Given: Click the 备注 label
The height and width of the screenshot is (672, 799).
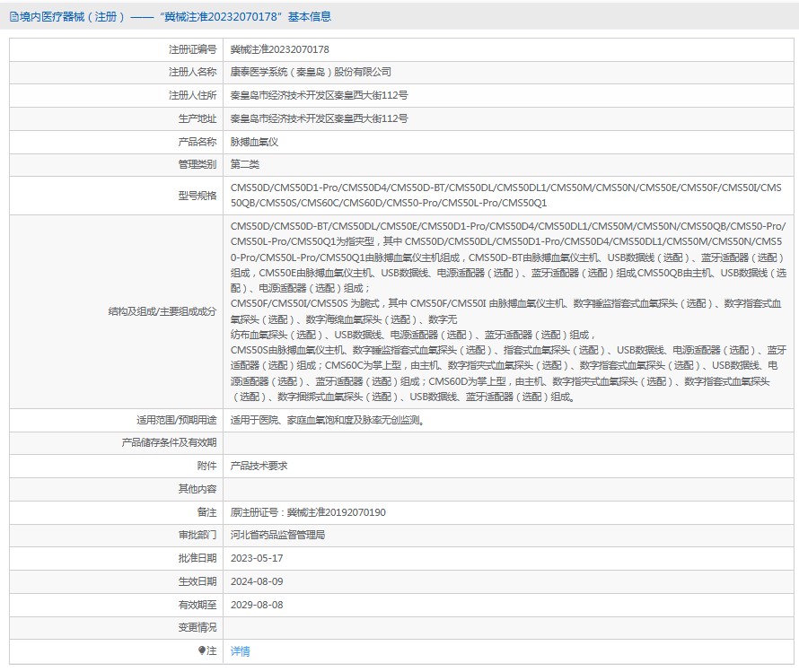Looking at the screenshot, I should [206, 512].
